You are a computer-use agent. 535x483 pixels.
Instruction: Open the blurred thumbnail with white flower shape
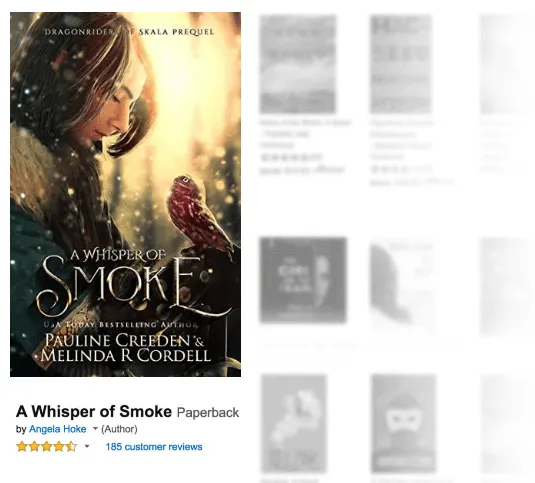click(x=294, y=424)
